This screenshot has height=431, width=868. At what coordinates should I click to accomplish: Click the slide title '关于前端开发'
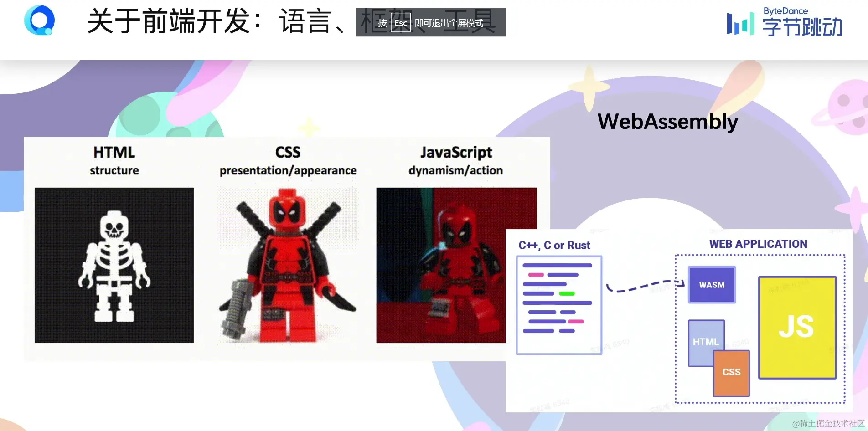coord(169,21)
